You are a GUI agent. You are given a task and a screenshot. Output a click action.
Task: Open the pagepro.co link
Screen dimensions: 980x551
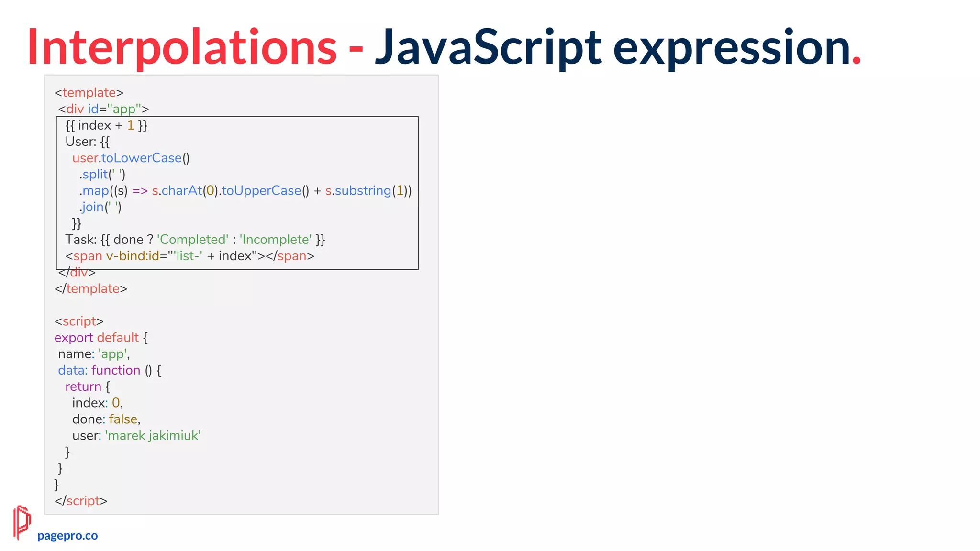tap(67, 536)
